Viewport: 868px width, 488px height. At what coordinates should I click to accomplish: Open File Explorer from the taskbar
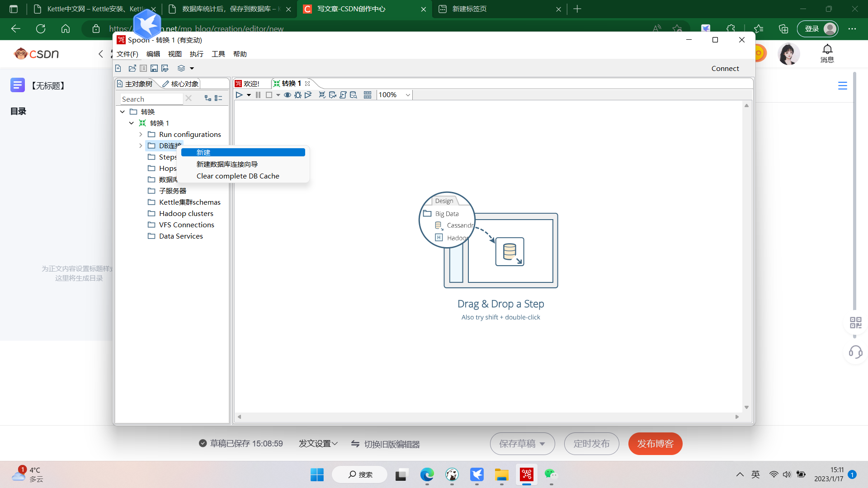(x=501, y=474)
